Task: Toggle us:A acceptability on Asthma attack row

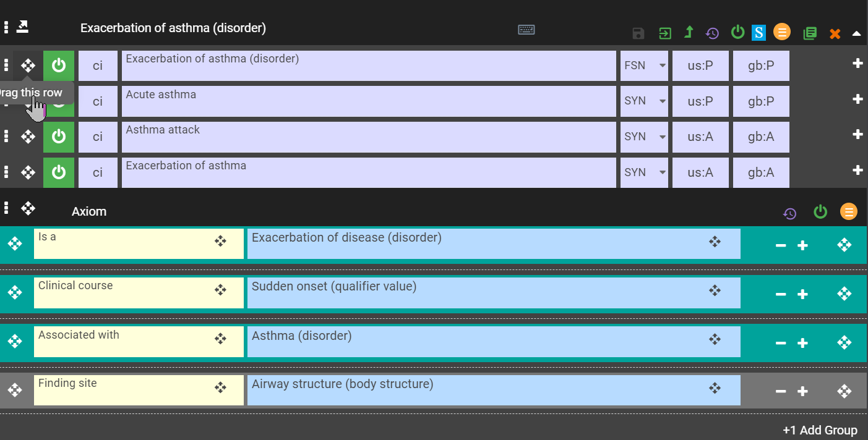Action: coord(700,137)
